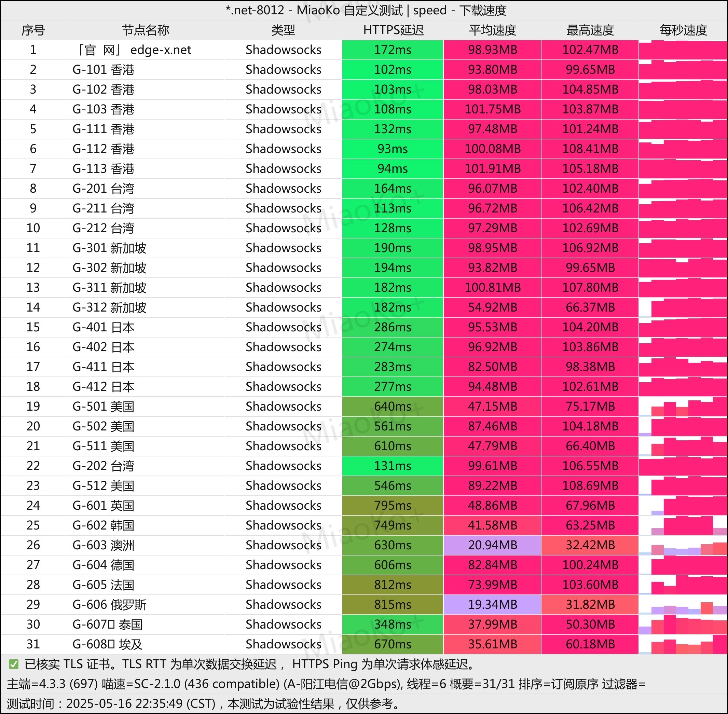Click the 108.69MB max speed for G-512 美国
728x714 pixels.
tap(590, 486)
